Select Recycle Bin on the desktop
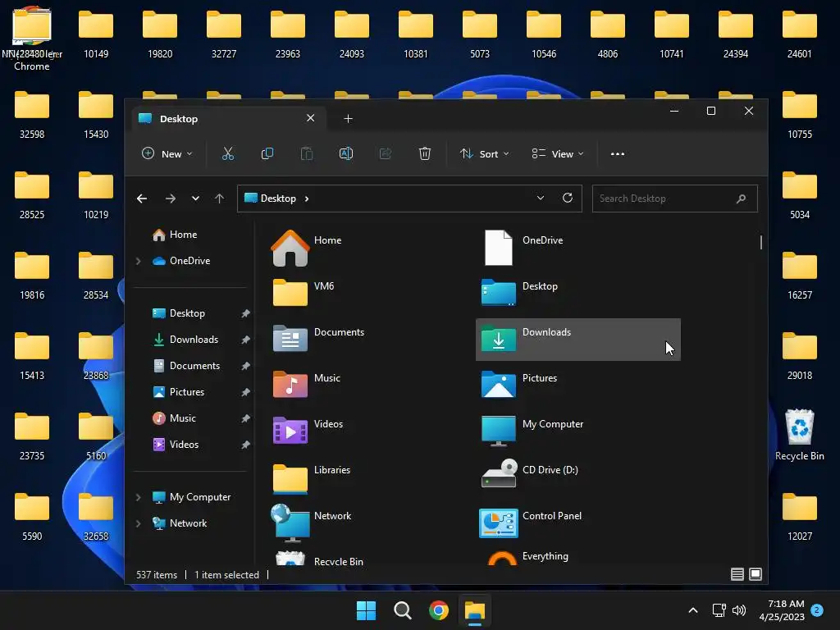This screenshot has width=840, height=630. click(799, 435)
